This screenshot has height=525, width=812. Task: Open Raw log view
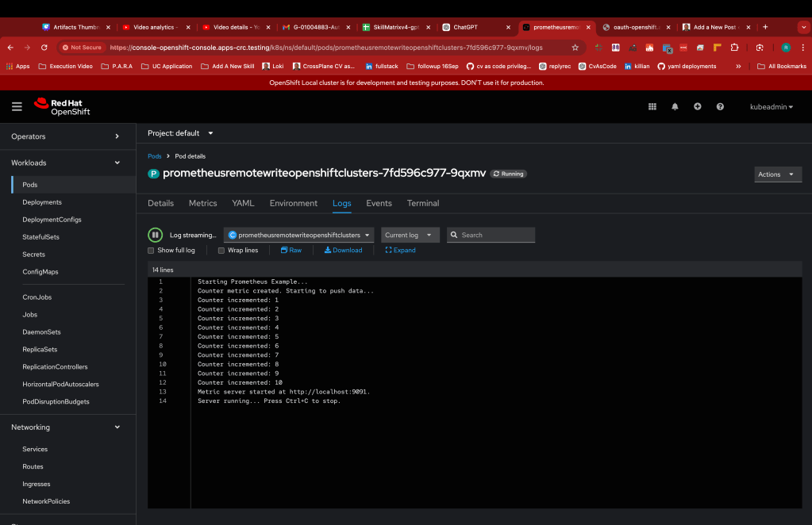click(291, 251)
